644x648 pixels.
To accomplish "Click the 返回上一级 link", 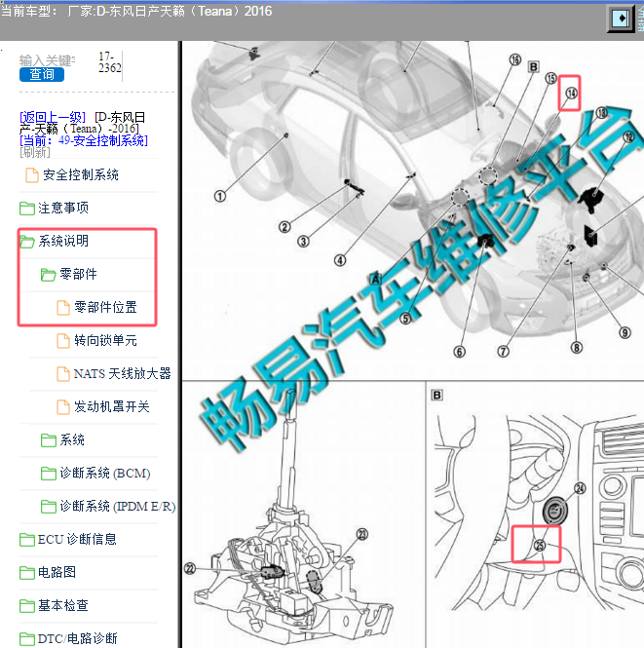I will click(53, 117).
